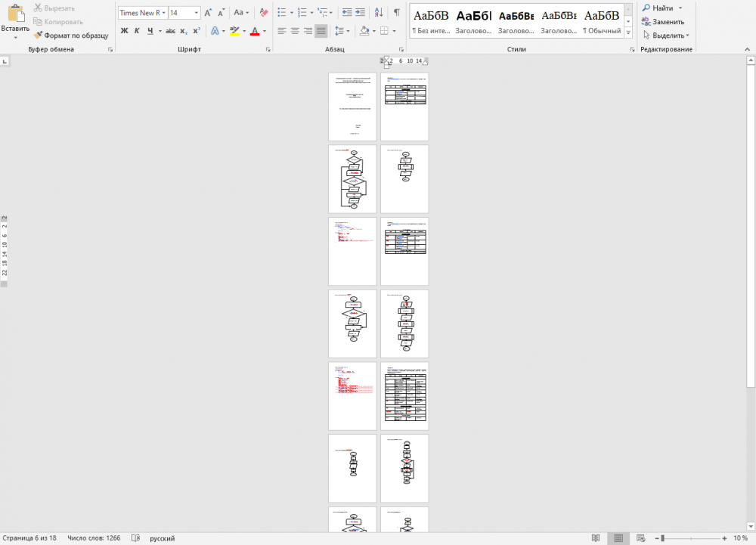756x545 pixels.
Task: Click the title page thumbnail of the document
Action: pyautogui.click(x=352, y=107)
